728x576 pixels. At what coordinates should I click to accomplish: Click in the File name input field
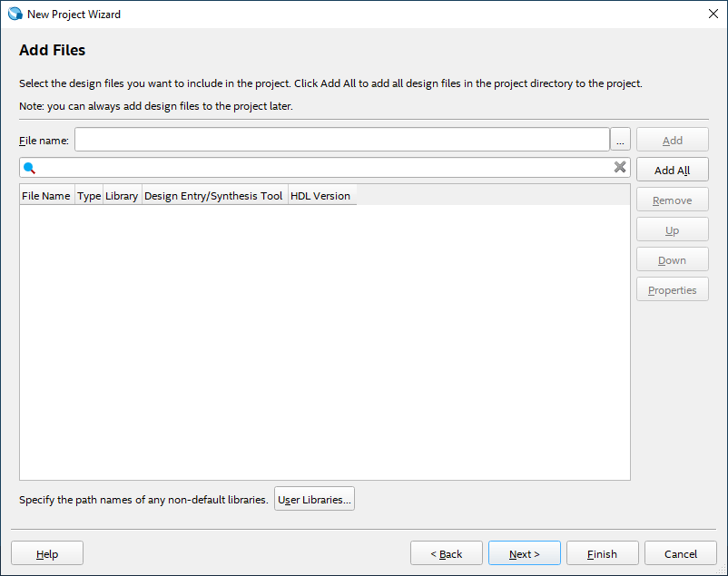pyautogui.click(x=341, y=140)
